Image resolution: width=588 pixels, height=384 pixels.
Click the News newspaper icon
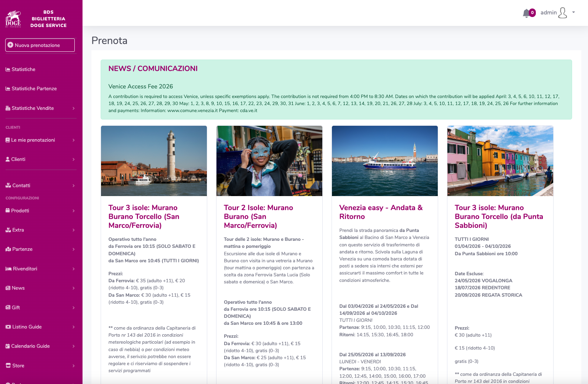tap(8, 288)
